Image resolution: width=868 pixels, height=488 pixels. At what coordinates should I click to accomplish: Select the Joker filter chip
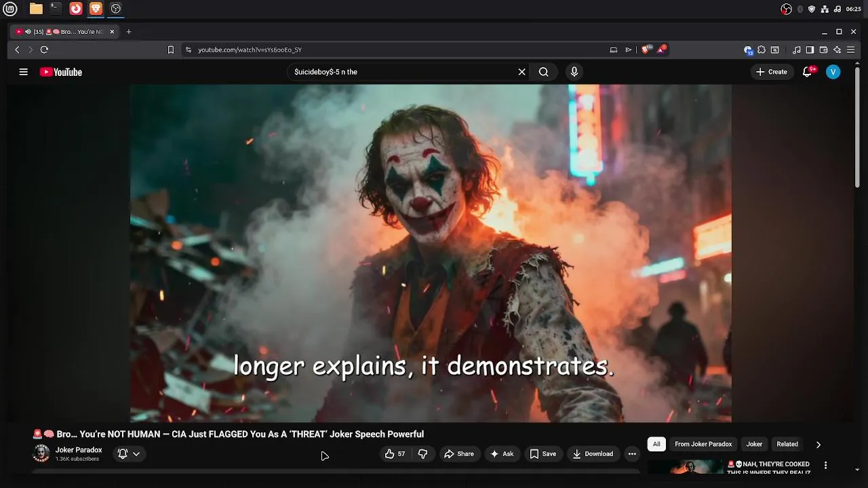pos(754,444)
